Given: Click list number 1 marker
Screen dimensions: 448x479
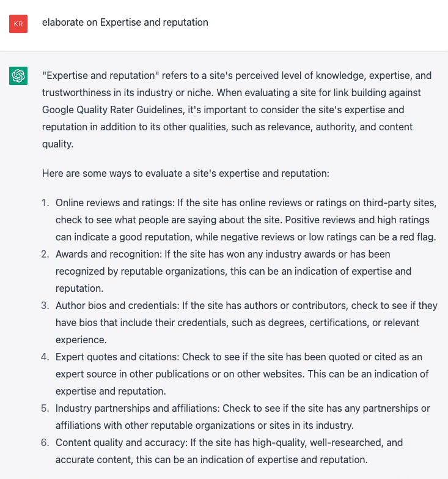Looking at the screenshot, I should click(x=45, y=202).
